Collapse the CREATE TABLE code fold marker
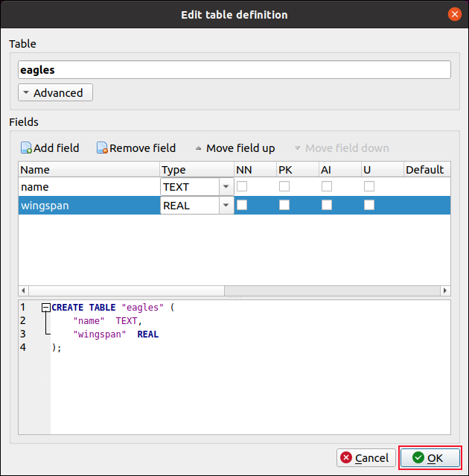 coord(46,308)
